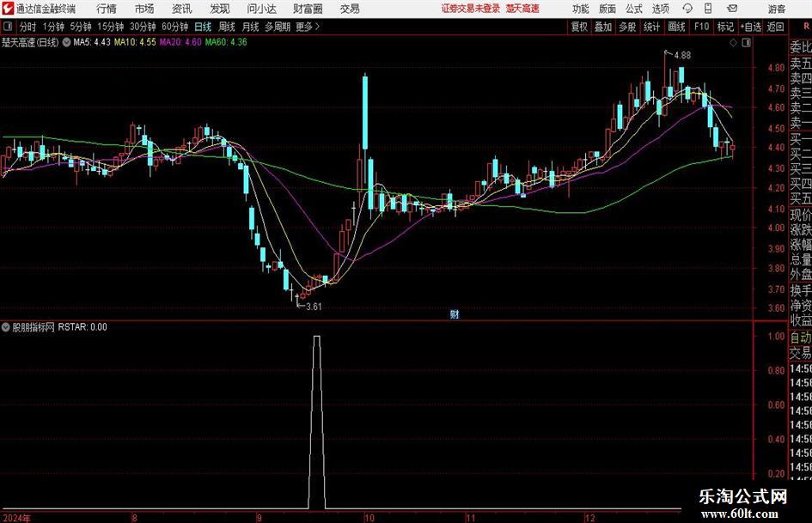Switch to the 5分钟 period tab
The height and width of the screenshot is (523, 812).
click(x=80, y=27)
